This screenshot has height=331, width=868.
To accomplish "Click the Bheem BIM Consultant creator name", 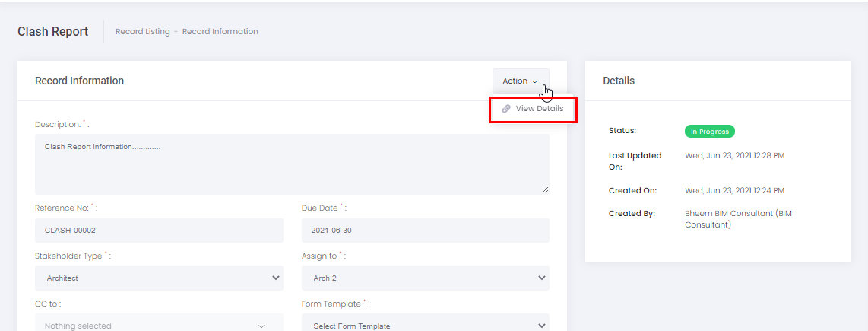I will (x=737, y=219).
